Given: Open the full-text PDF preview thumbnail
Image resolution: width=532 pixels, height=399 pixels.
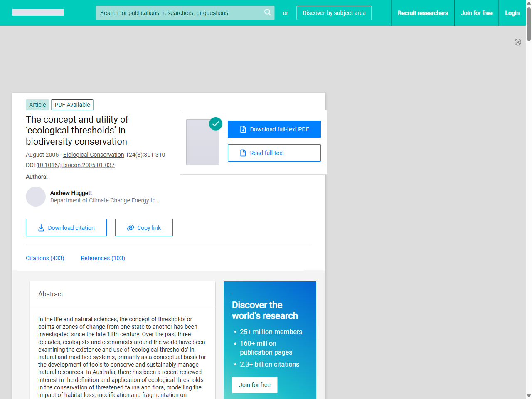Looking at the screenshot, I should tap(203, 142).
